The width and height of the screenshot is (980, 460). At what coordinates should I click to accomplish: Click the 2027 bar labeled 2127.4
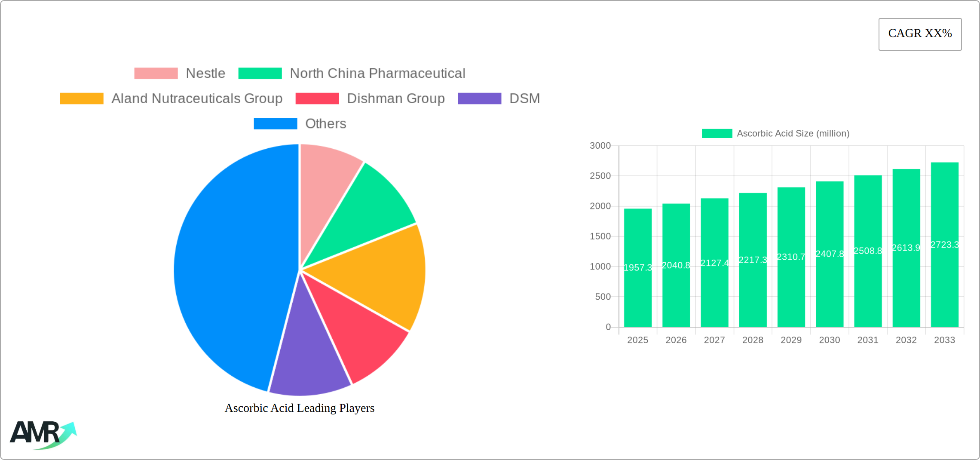pyautogui.click(x=714, y=263)
